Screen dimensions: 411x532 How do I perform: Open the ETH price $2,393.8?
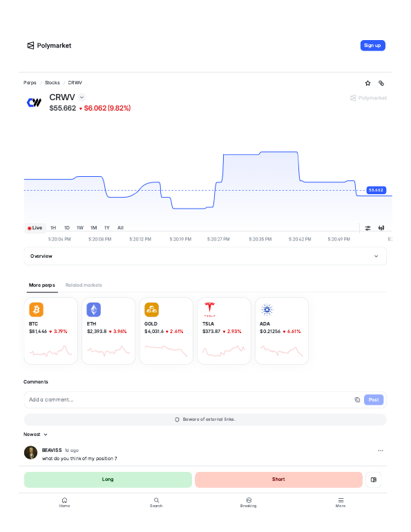tap(97, 331)
